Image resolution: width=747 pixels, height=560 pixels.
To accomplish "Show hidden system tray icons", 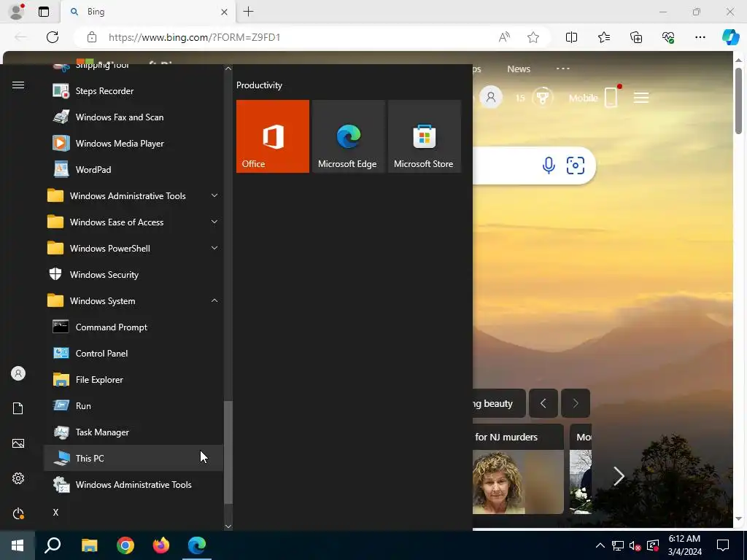I will coord(600,545).
